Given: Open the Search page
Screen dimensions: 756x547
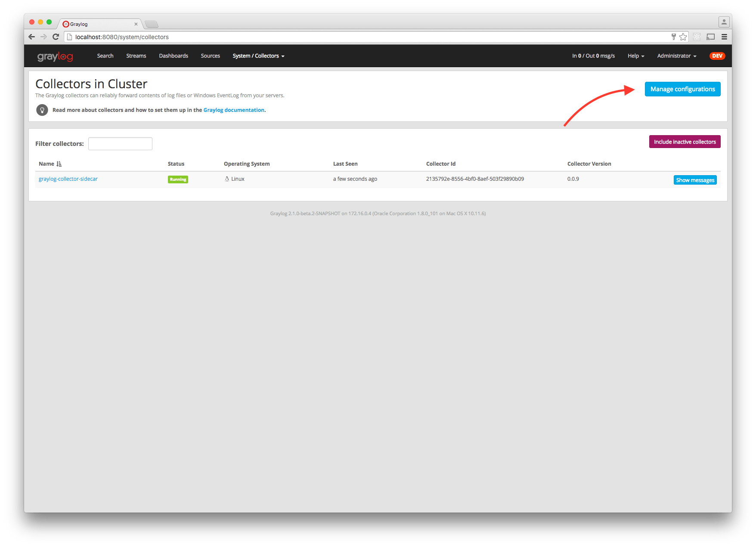Looking at the screenshot, I should [105, 56].
